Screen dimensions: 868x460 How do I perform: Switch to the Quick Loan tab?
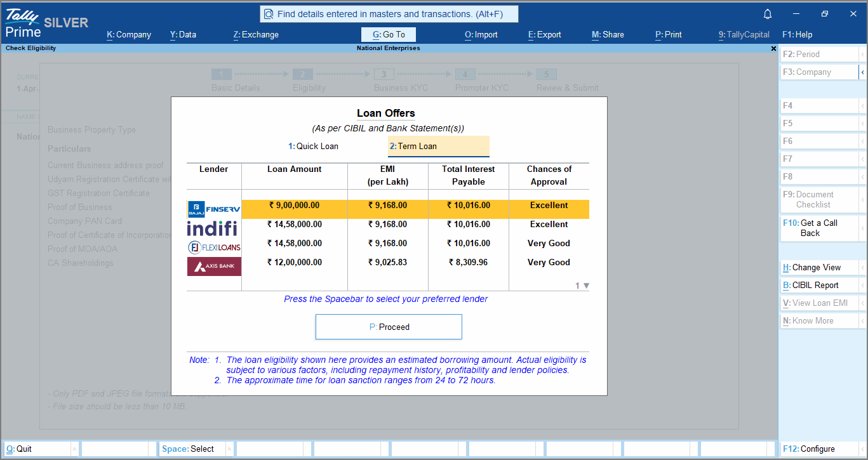[x=315, y=146]
